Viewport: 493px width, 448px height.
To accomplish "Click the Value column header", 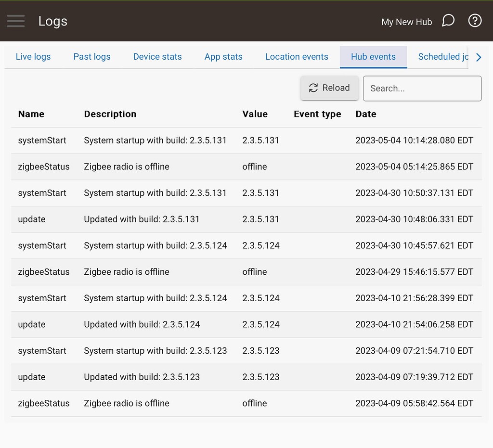I will (255, 114).
